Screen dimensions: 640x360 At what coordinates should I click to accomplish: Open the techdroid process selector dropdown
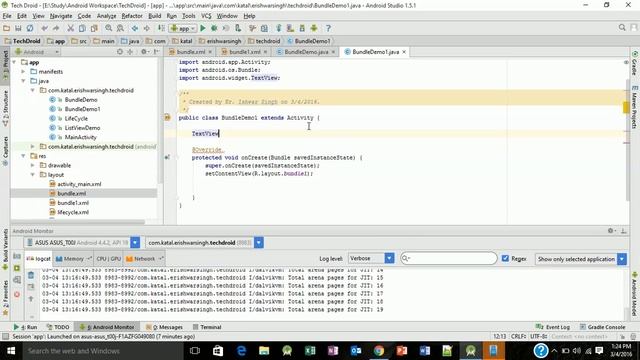(259, 242)
